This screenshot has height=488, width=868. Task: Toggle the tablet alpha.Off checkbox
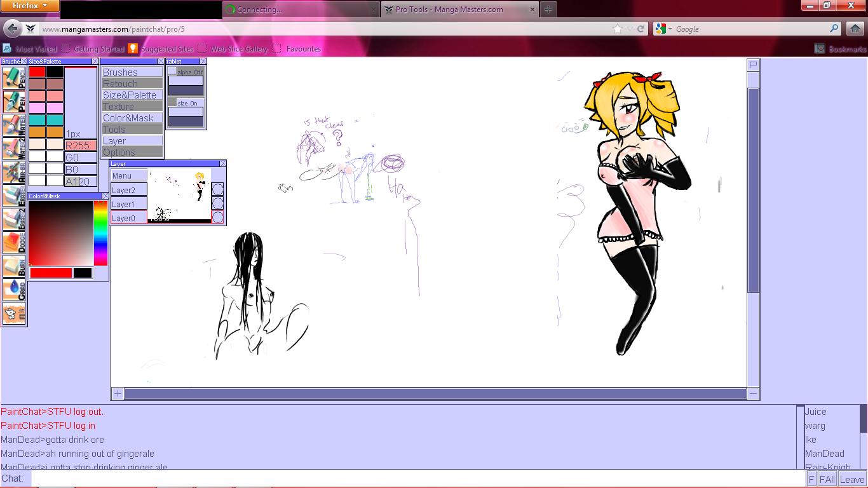172,72
